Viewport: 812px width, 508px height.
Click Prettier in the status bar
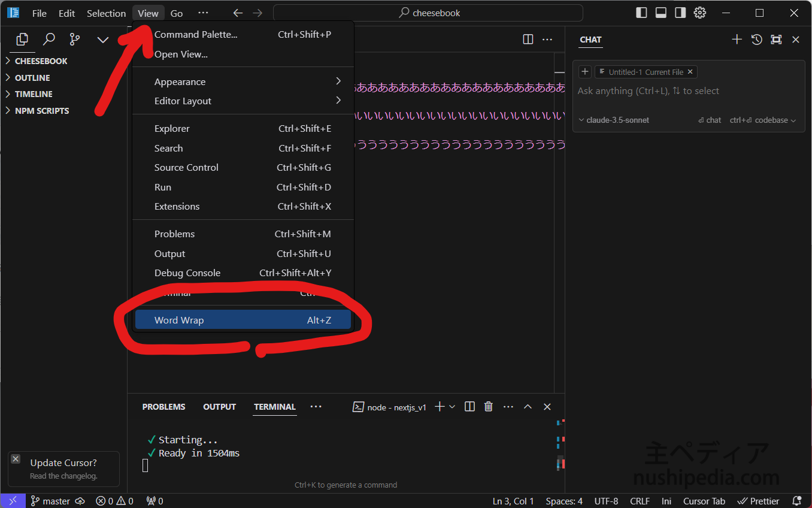(x=759, y=501)
